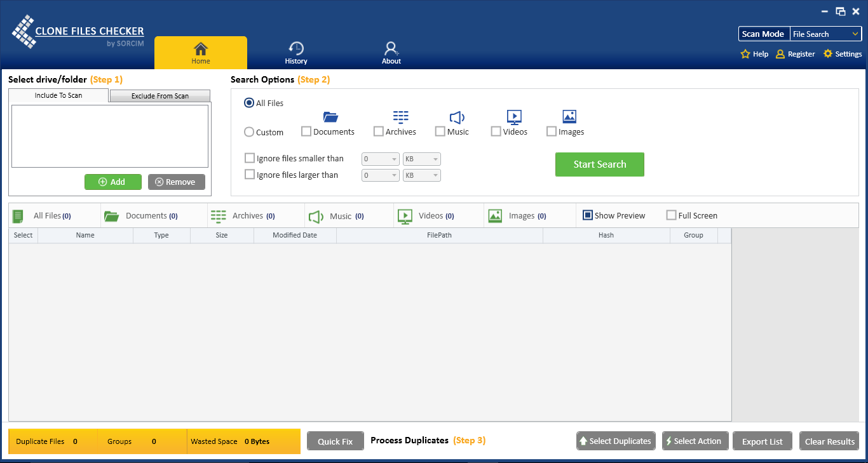The width and height of the screenshot is (868, 463).
Task: Click the Duplicate Files count status
Action: coord(53,441)
